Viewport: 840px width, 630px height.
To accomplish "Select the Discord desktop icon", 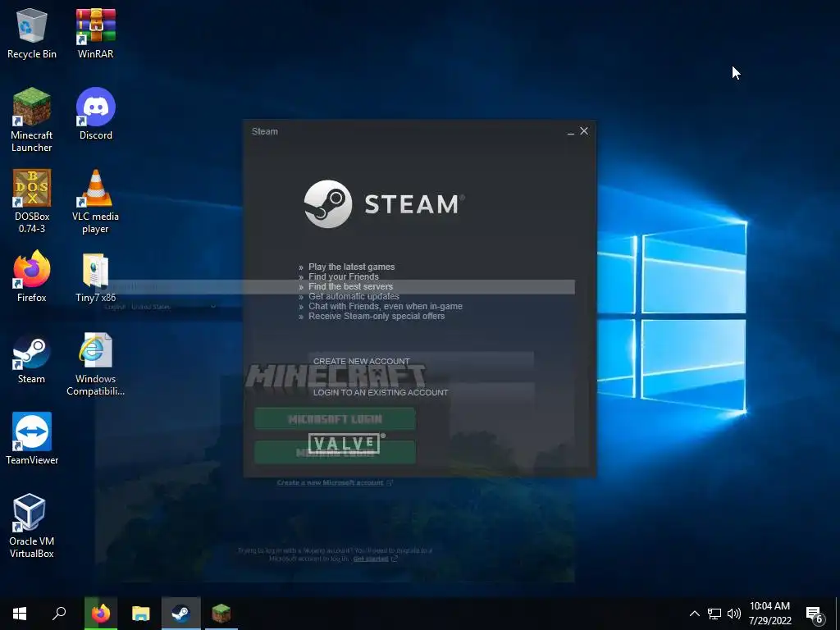I will pyautogui.click(x=95, y=114).
